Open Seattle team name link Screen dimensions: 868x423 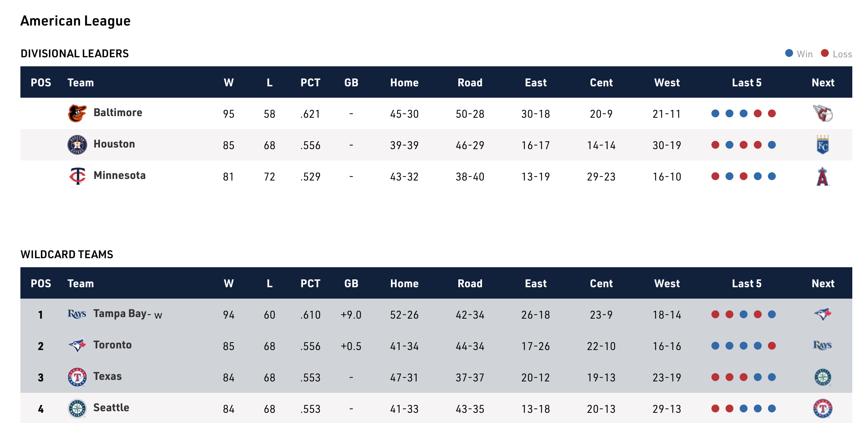coord(111,408)
